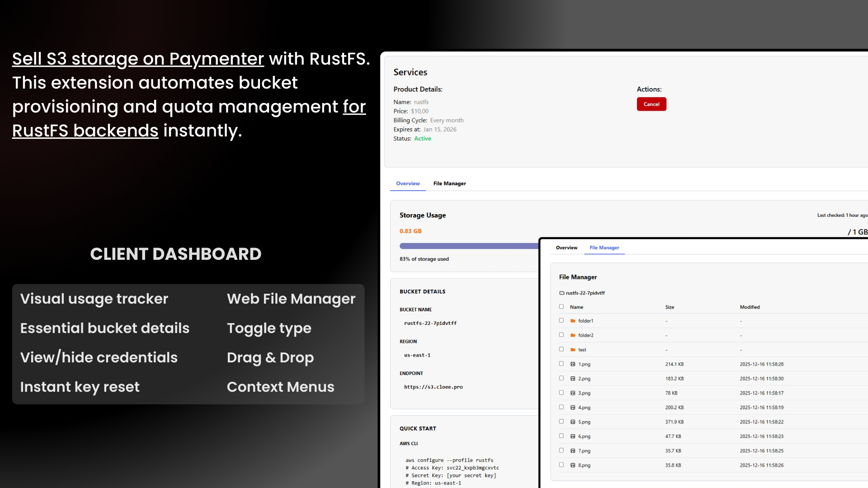Check the select-all checkbox in Name header
Screen dimensions: 868x488
click(561, 307)
